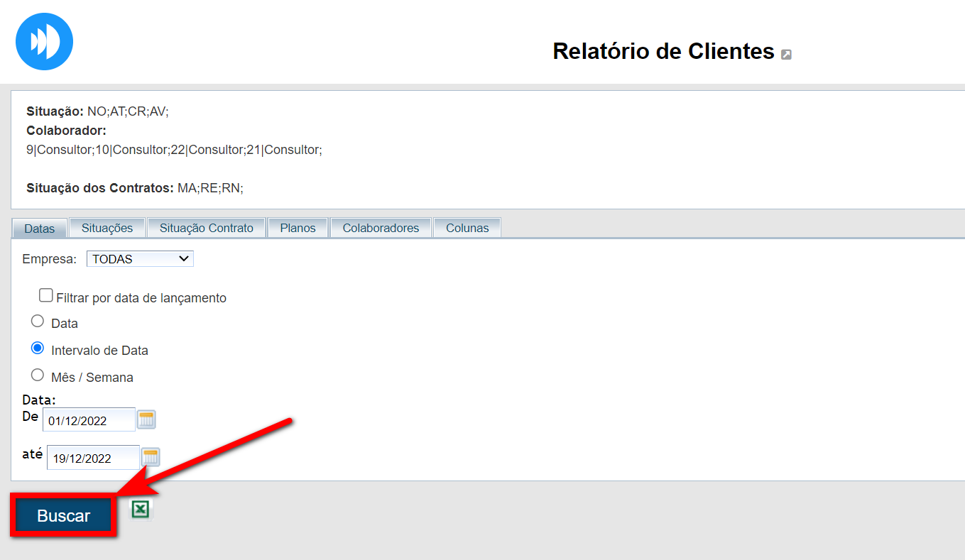The height and width of the screenshot is (560, 965).
Task: Select the 'Mês / Semana' radio option
Action: coord(38,375)
